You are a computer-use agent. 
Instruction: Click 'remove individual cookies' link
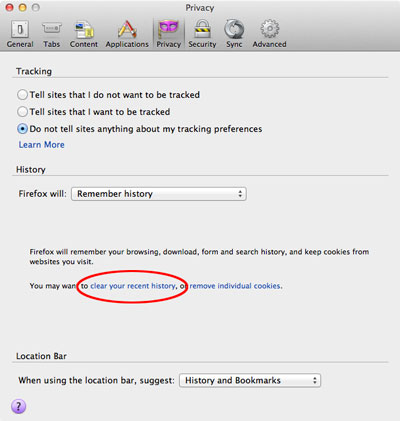(x=235, y=286)
